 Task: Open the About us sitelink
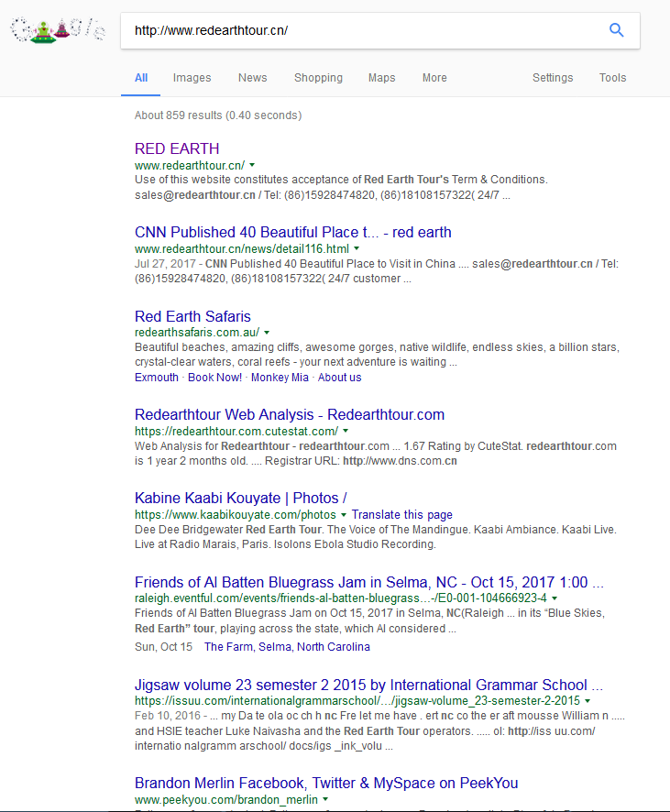[340, 378]
